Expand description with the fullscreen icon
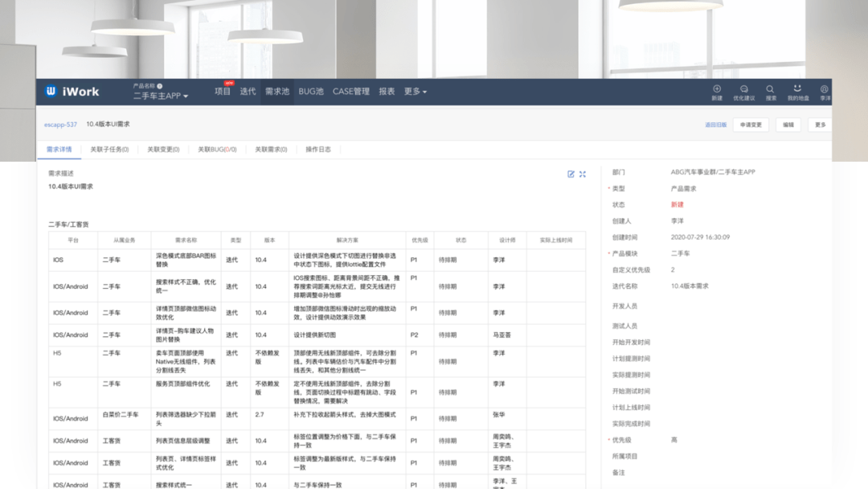The width and height of the screenshot is (868, 489). [583, 174]
